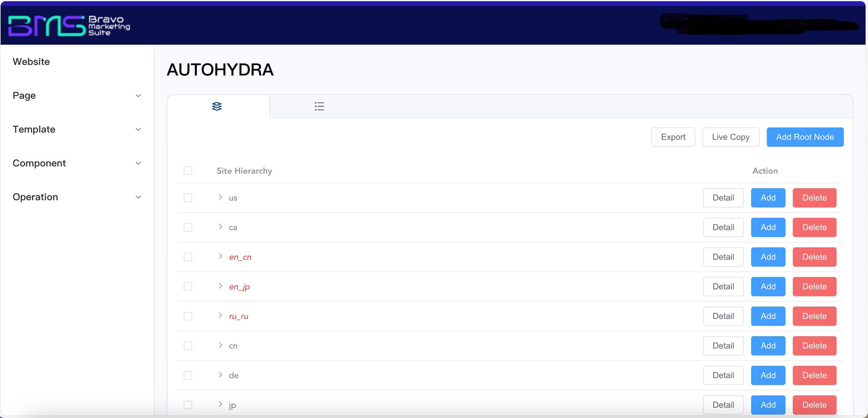
Task: Expand the ru_ru node chevron
Action: [x=220, y=316]
